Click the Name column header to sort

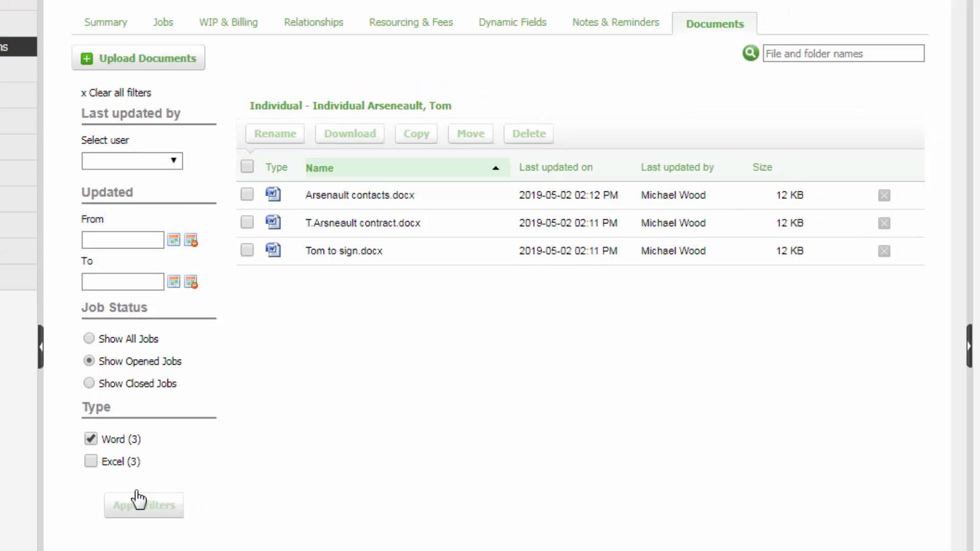(319, 167)
